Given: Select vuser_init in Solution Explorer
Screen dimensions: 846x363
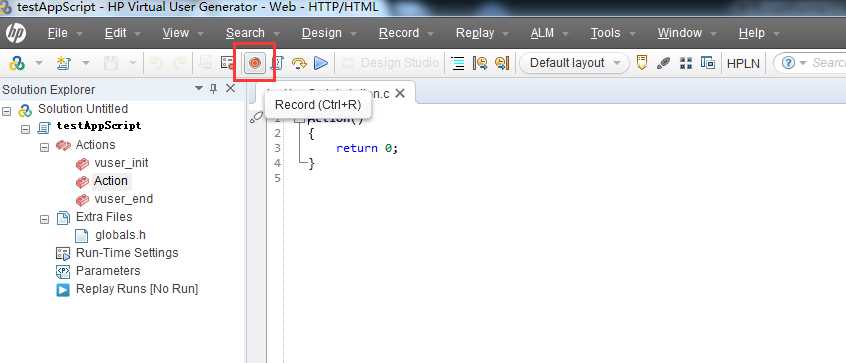Looking at the screenshot, I should pos(121,163).
